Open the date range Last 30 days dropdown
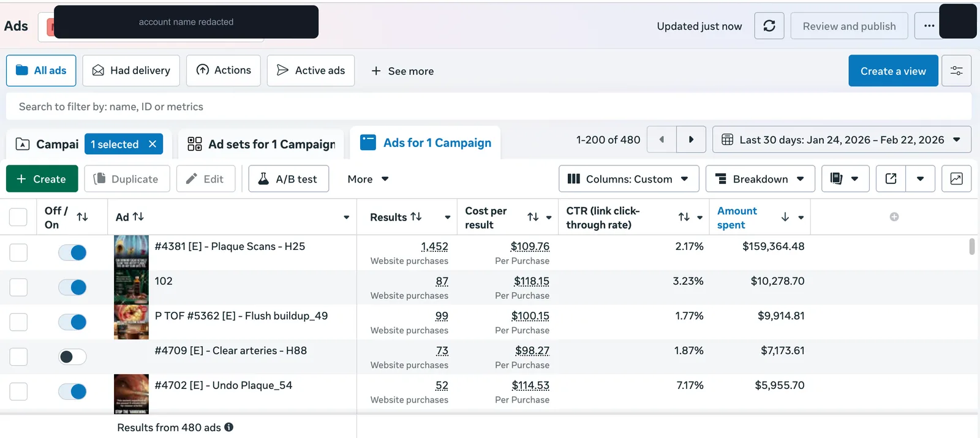 842,140
